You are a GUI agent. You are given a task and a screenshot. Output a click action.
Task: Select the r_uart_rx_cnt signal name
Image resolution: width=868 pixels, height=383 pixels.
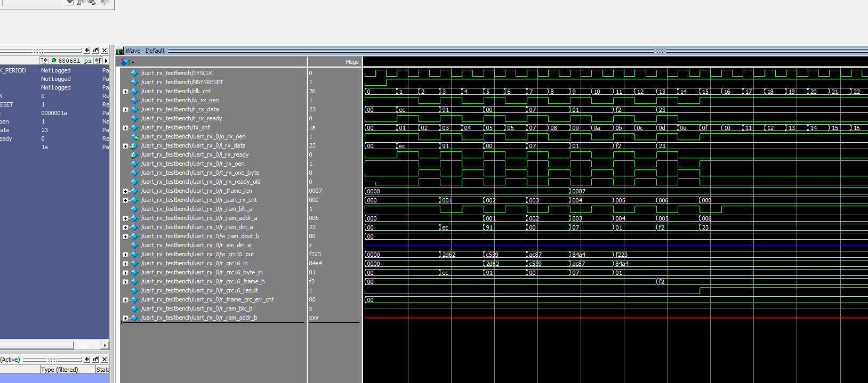(199, 200)
